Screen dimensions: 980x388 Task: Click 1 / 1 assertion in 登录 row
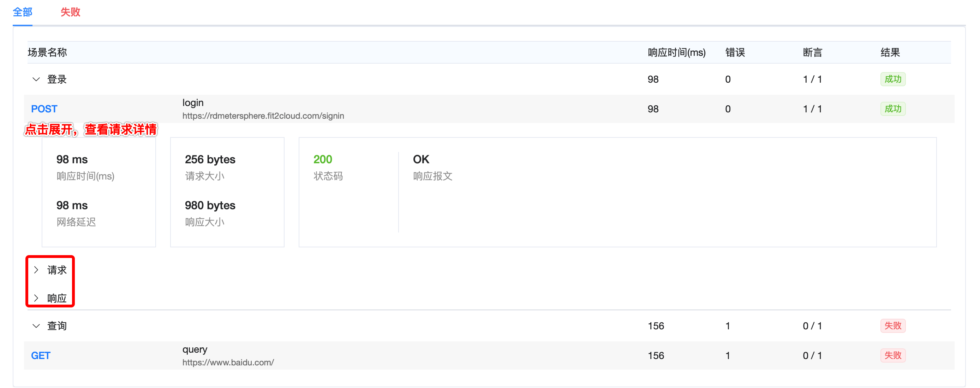(x=812, y=79)
